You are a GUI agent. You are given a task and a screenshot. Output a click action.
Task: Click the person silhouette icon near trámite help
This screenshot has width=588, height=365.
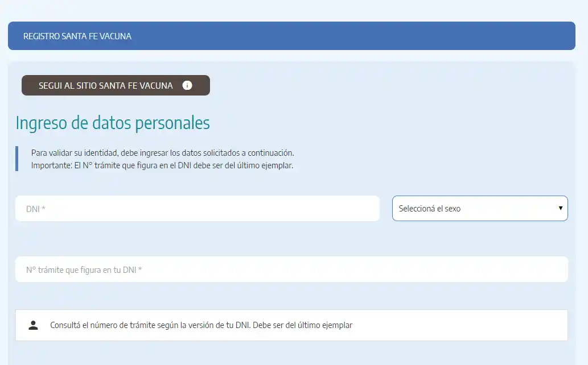(x=32, y=325)
